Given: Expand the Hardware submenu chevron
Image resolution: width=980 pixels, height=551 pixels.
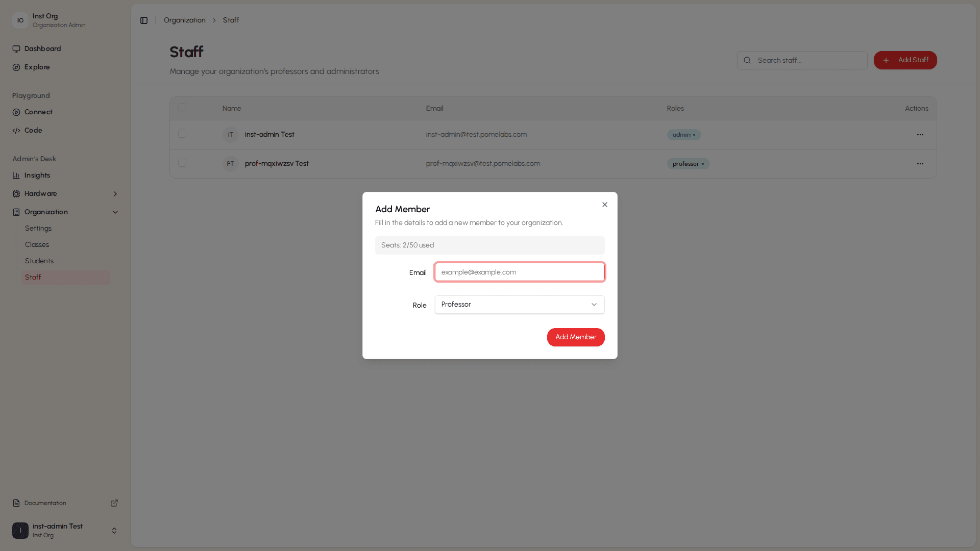Looking at the screenshot, I should click(x=115, y=194).
